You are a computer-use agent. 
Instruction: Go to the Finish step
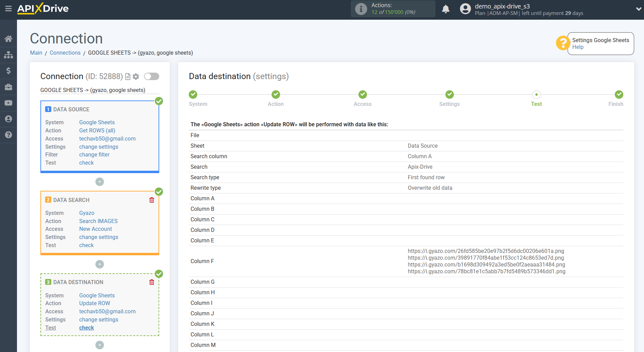click(x=619, y=95)
